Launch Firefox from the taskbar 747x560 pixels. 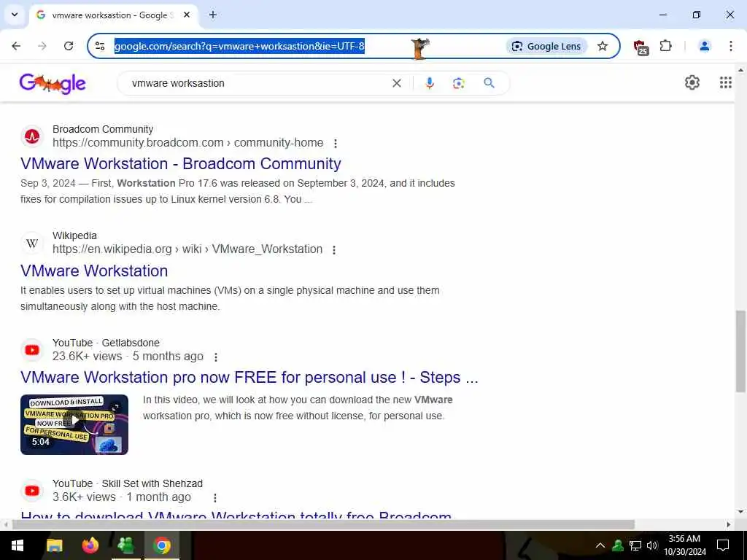point(90,545)
